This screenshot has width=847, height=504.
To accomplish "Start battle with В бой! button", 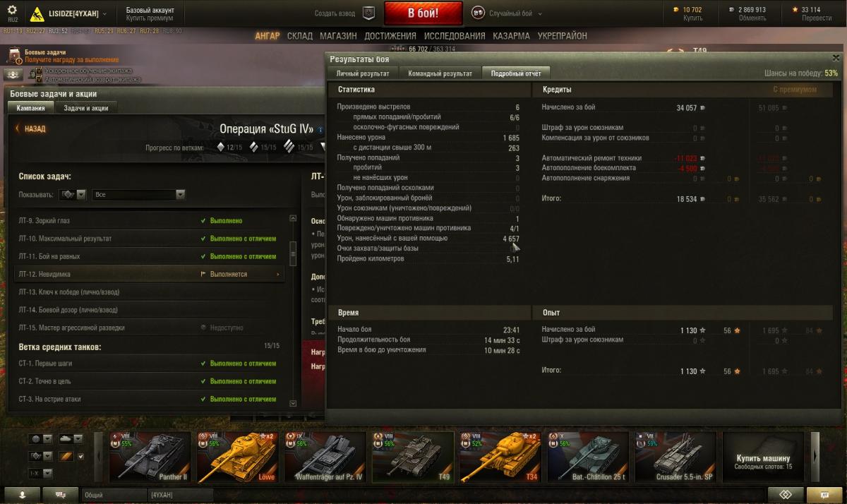I will 423,13.
